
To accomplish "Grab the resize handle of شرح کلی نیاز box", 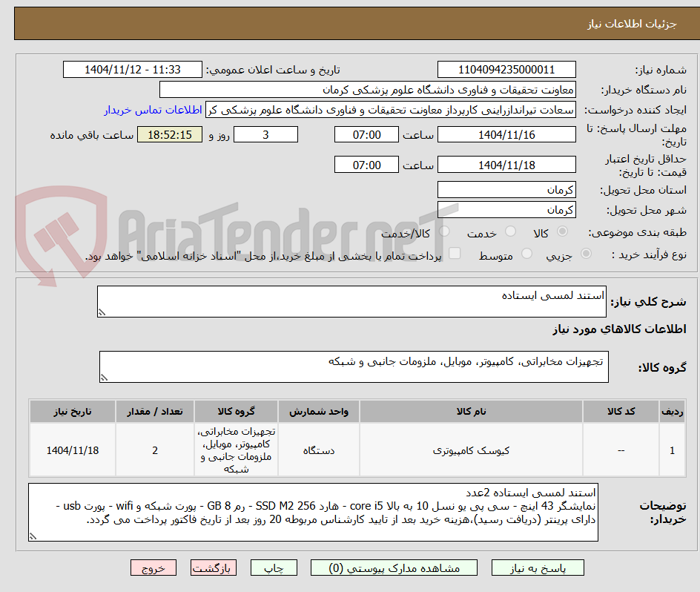I will coord(102,313).
